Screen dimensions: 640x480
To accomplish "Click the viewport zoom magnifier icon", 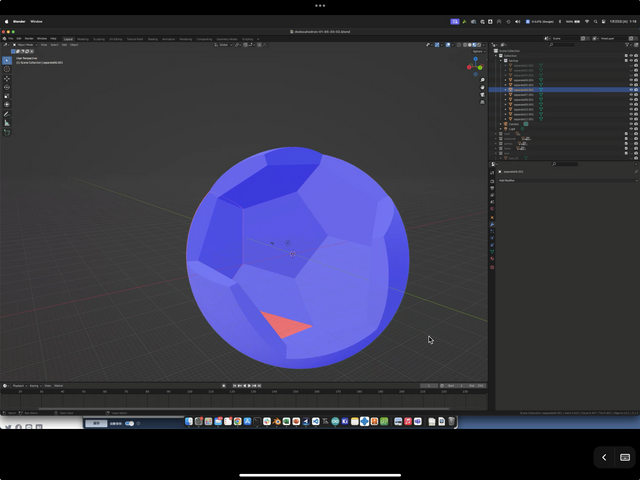I will click(482, 80).
